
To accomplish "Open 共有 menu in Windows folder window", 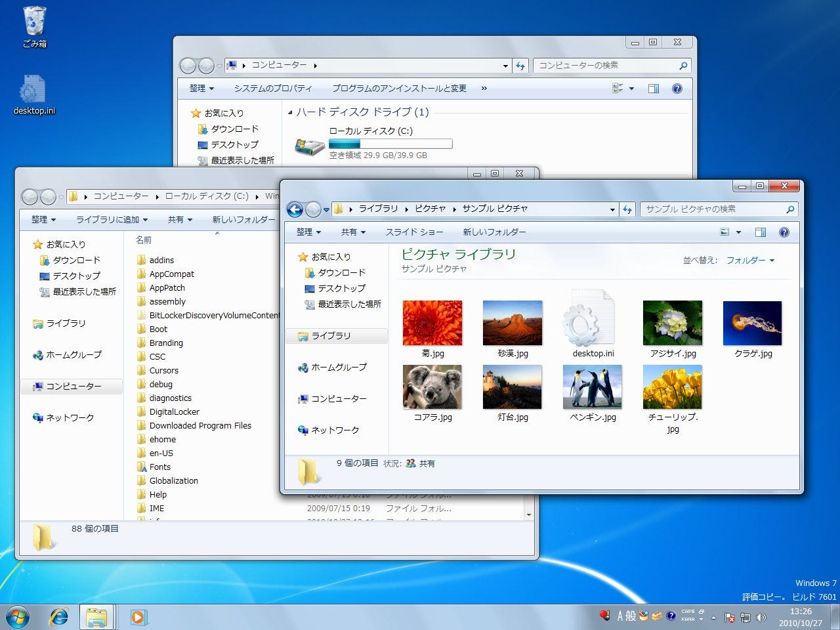I will point(180,219).
